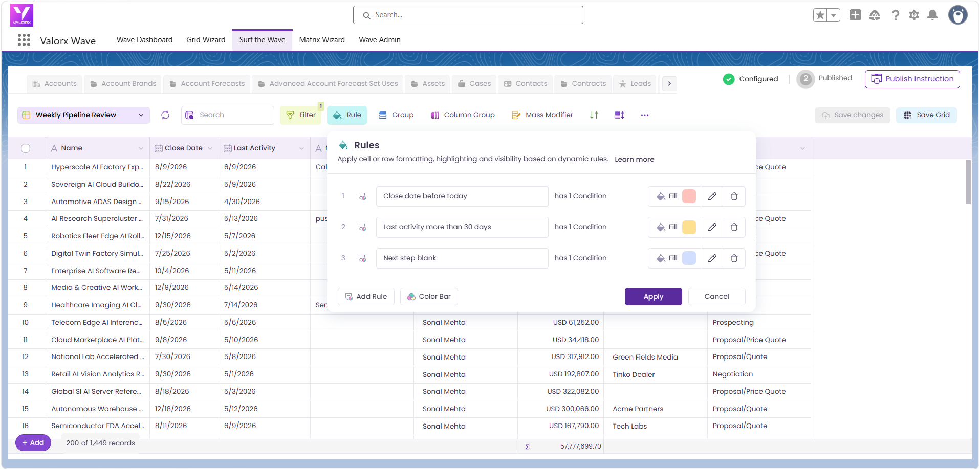Viewport: 980px width, 469px height.
Task: Select the Leads object tab
Action: tap(635, 84)
